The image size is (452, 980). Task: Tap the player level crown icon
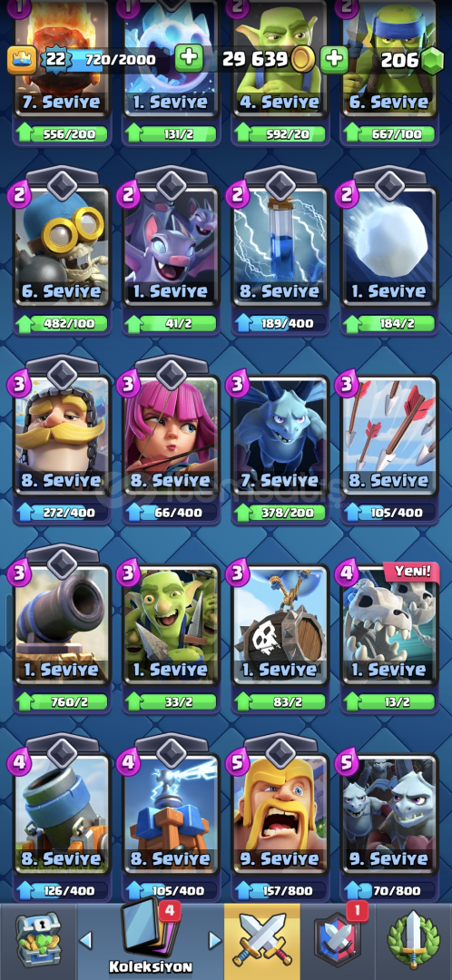click(21, 60)
